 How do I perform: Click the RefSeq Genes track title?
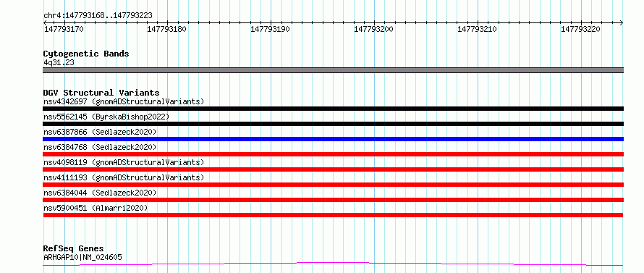pyautogui.click(x=73, y=249)
